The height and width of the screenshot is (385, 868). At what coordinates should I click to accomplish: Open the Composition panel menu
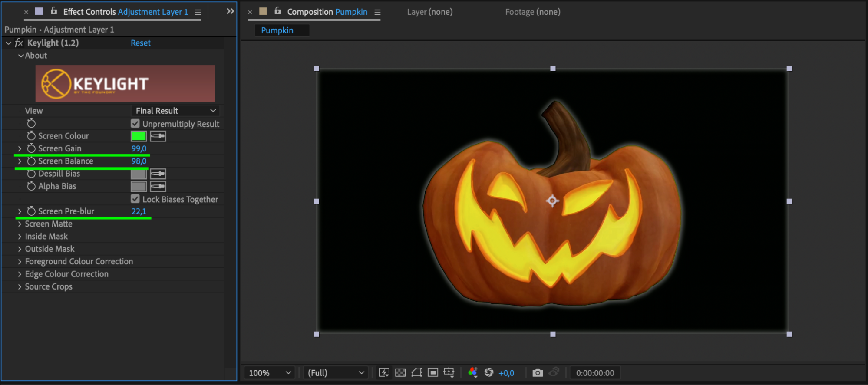coord(377,12)
